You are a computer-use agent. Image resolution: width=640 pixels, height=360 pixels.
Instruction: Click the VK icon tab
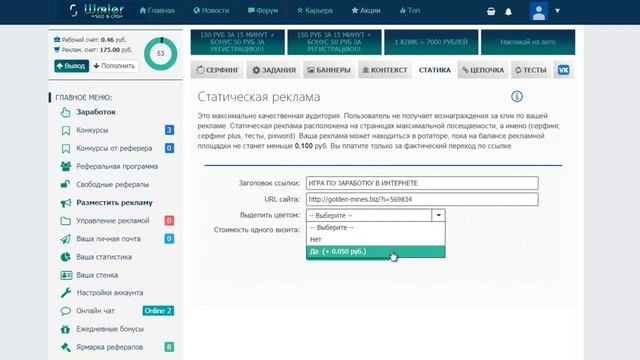pyautogui.click(x=564, y=70)
